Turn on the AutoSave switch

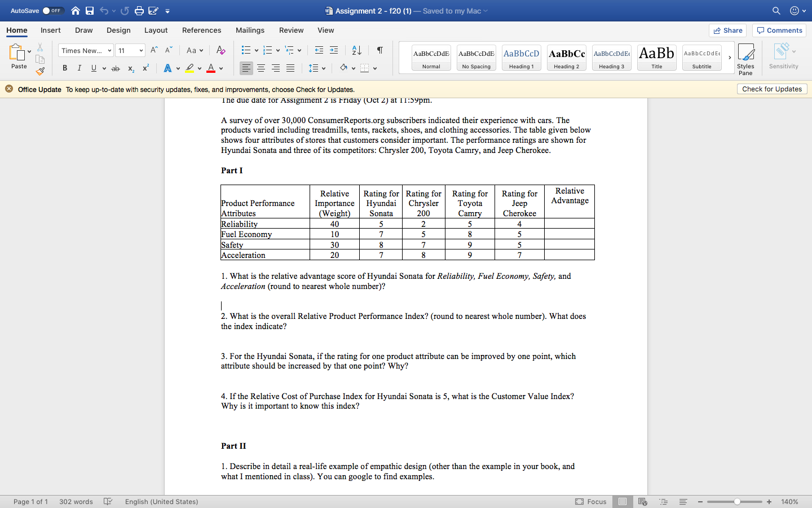[x=53, y=11]
